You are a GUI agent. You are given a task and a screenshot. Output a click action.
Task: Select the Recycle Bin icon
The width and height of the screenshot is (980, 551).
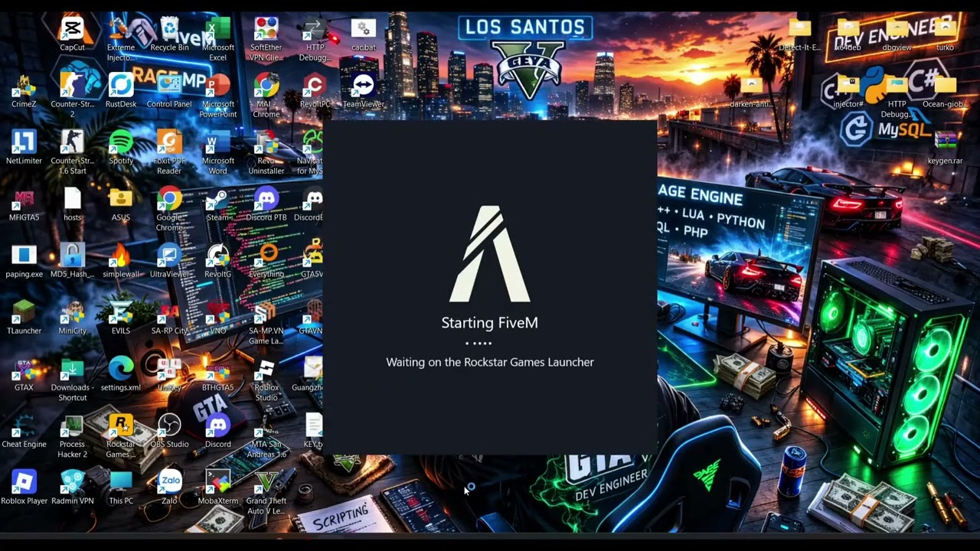pos(169,30)
